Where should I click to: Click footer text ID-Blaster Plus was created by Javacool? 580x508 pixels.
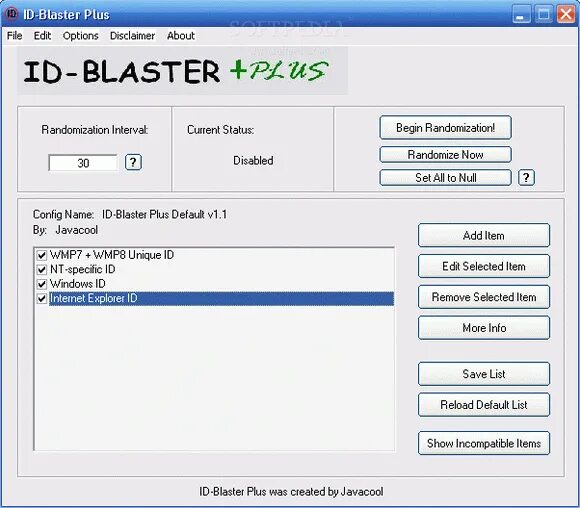(291, 492)
